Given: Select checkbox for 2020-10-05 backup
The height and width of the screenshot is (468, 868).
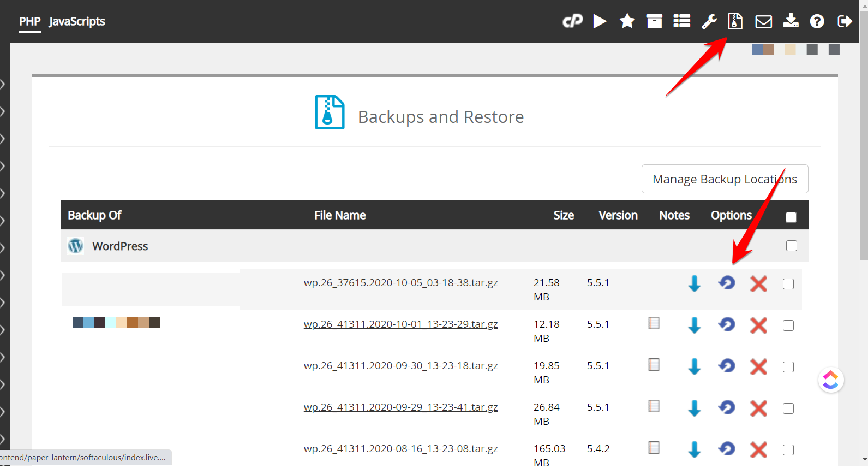Looking at the screenshot, I should point(788,284).
